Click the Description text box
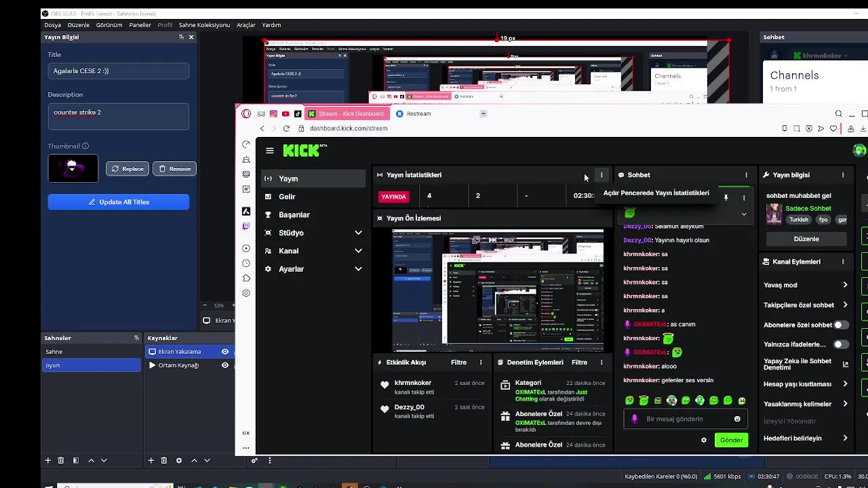The image size is (868, 488). [x=119, y=117]
